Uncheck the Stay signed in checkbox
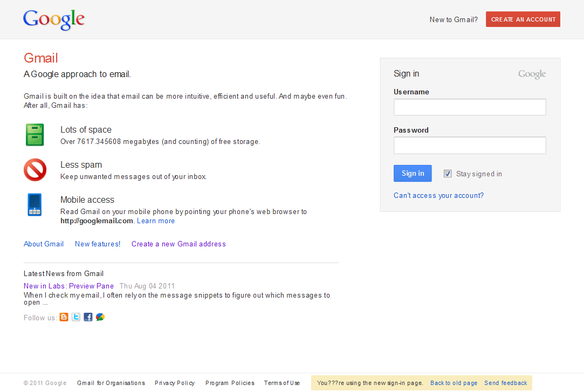This screenshot has width=584, height=392. 448,174
